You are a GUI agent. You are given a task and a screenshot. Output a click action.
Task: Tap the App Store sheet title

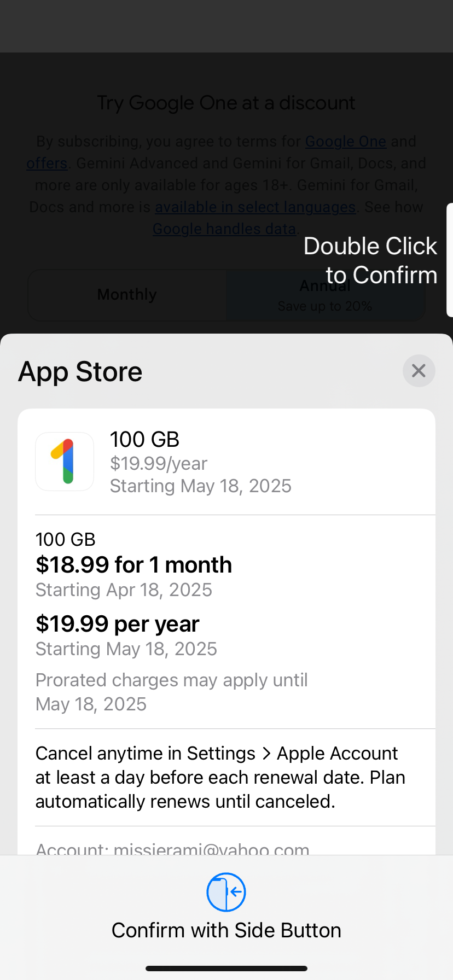[80, 372]
